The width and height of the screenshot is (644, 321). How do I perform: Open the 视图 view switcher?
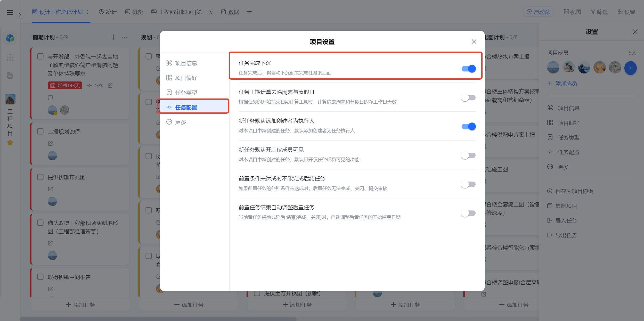click(572, 12)
